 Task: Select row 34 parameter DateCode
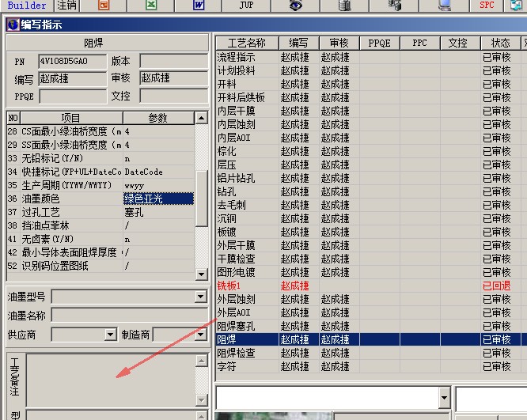[x=158, y=172]
